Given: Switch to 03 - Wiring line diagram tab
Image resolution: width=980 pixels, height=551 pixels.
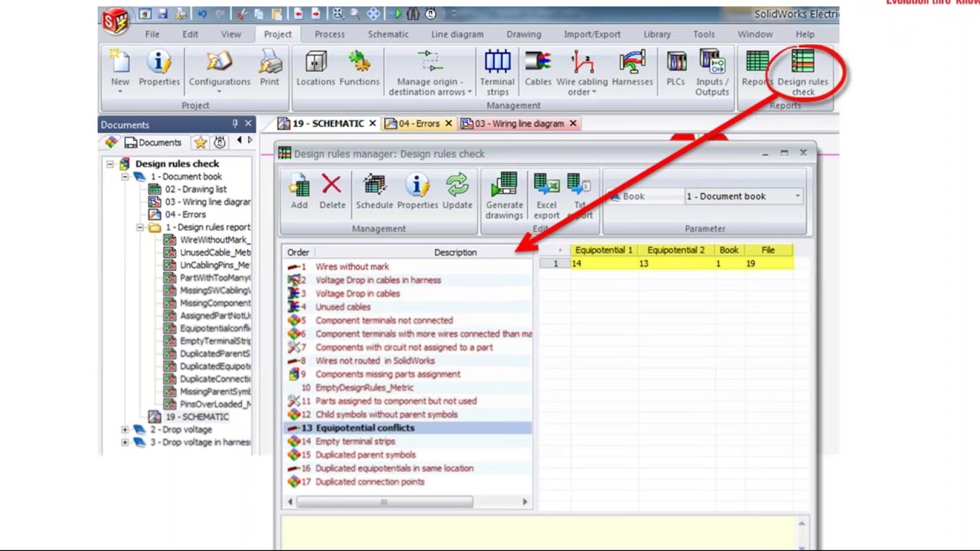Looking at the screenshot, I should coord(518,123).
